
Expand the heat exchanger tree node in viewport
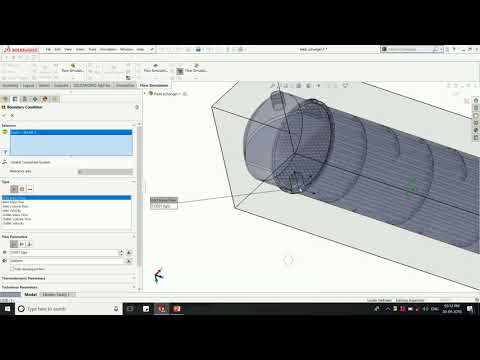click(x=145, y=94)
